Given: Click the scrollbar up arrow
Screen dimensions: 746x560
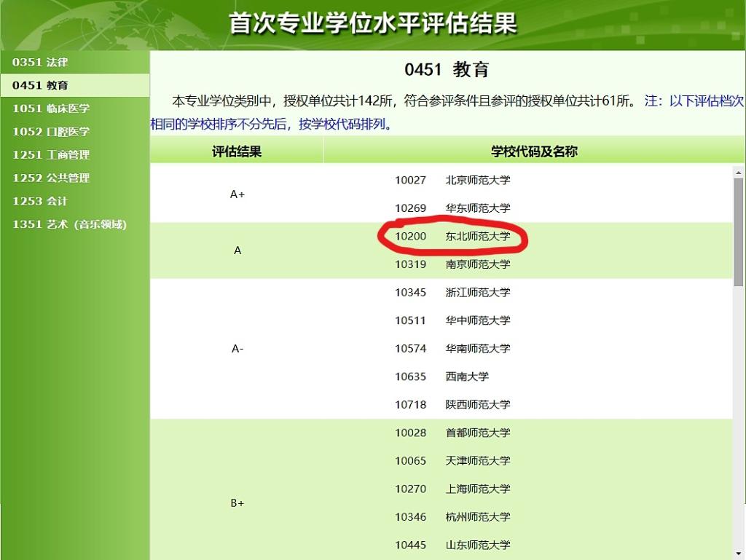Looking at the screenshot, I should click(x=739, y=173).
